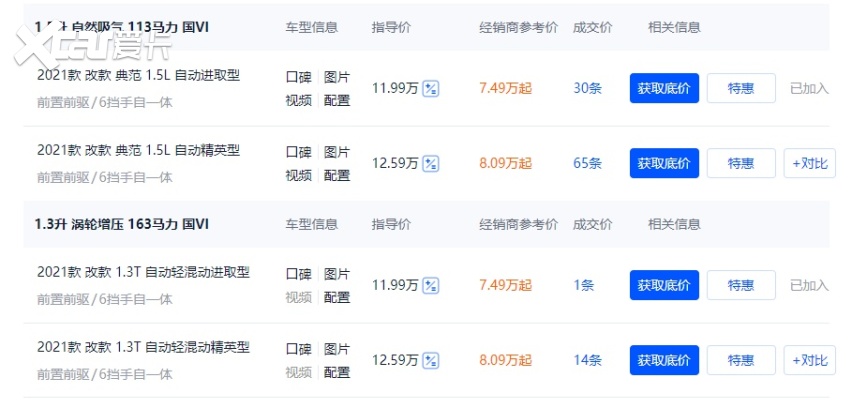Open 配置 for 1.3T 自动轻混动进取型
This screenshot has width=852, height=408.
(337, 297)
